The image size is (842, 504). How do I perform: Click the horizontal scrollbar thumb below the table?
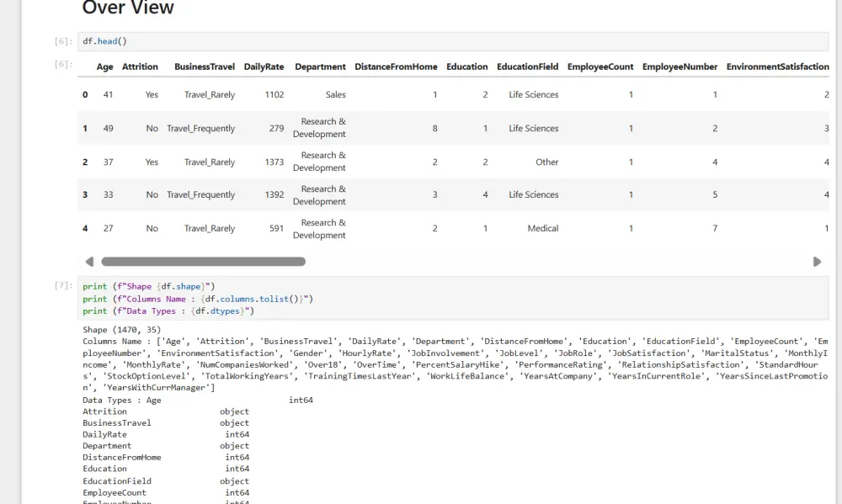(x=202, y=262)
